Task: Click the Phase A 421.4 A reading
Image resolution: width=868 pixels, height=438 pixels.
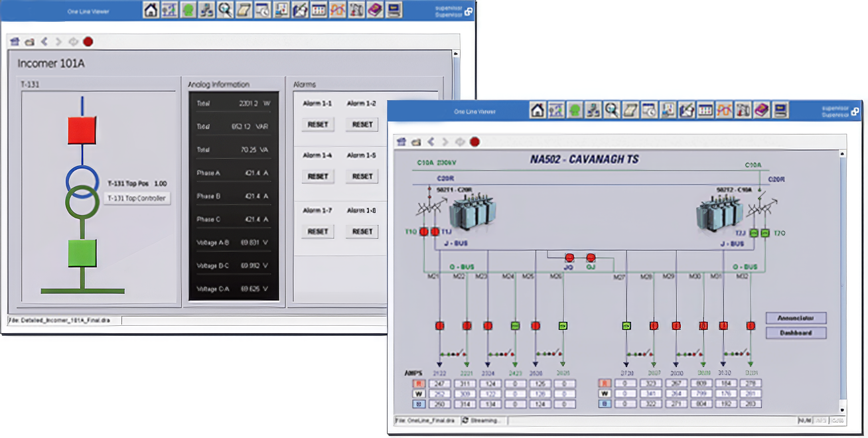Action: pyautogui.click(x=233, y=173)
